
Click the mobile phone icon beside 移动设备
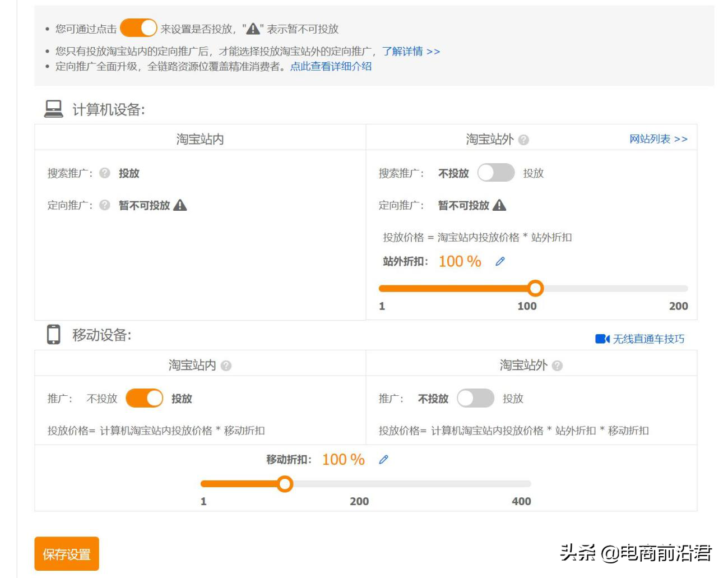click(54, 335)
